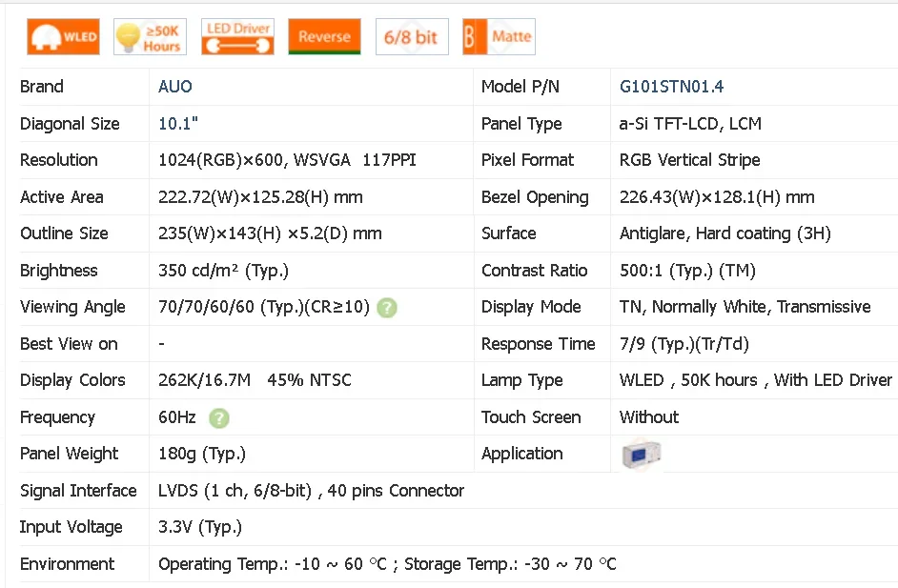The image size is (898, 588).
Task: Select the TN, Normally White, Transmissive value
Action: point(745,307)
